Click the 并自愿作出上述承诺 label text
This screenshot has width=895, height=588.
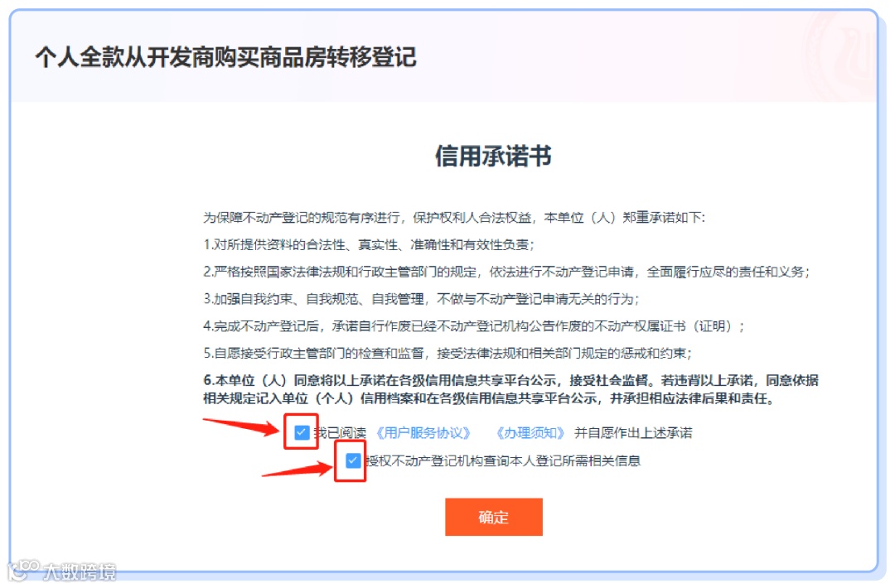[x=633, y=433]
